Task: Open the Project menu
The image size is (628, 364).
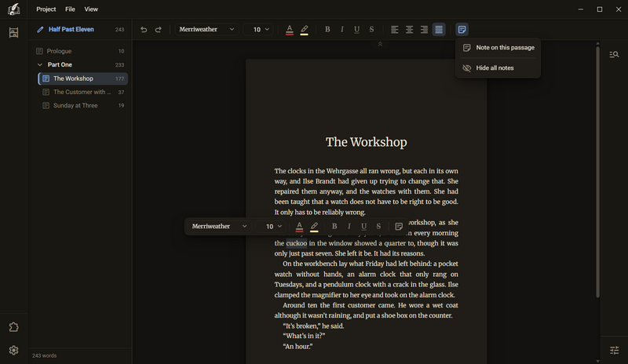Action: [x=46, y=9]
